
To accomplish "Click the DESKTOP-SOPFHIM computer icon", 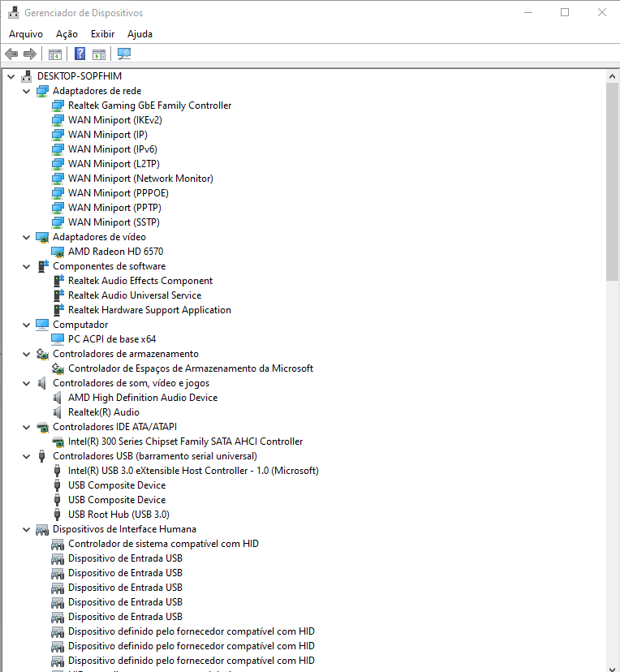I will tap(27, 76).
